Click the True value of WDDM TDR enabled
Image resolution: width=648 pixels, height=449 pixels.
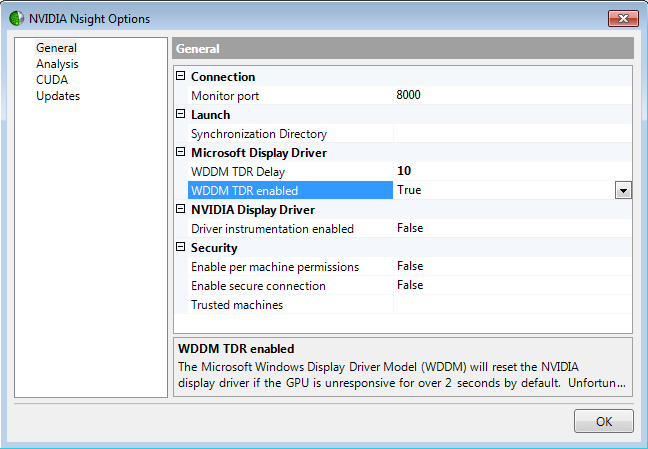tap(504, 190)
